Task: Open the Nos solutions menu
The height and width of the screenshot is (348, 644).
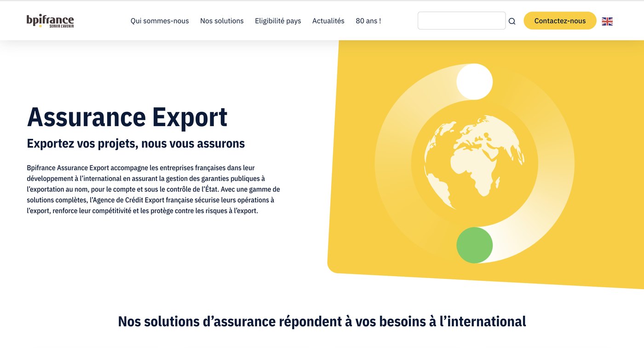Action: tap(222, 21)
